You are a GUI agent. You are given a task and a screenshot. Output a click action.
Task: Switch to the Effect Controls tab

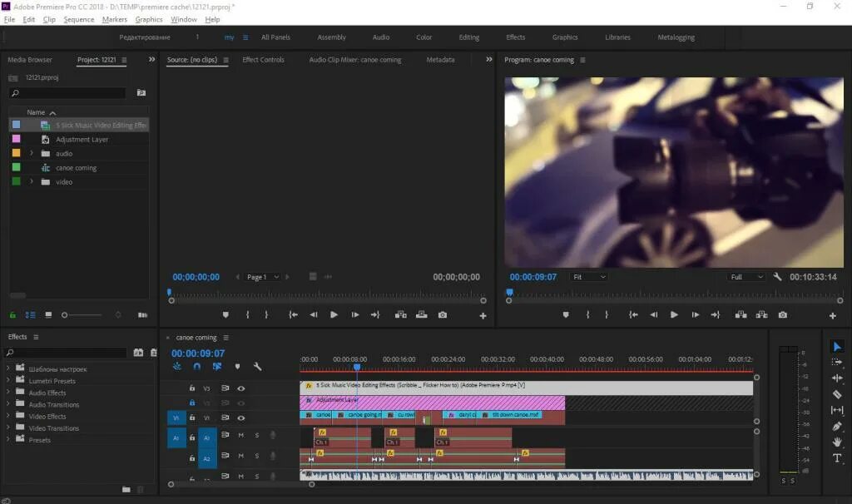click(263, 59)
